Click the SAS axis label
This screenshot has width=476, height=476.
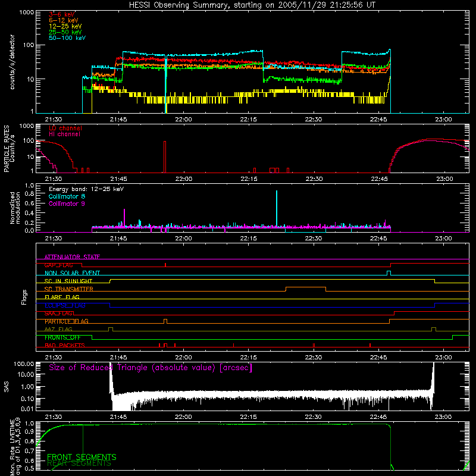pos(6,387)
